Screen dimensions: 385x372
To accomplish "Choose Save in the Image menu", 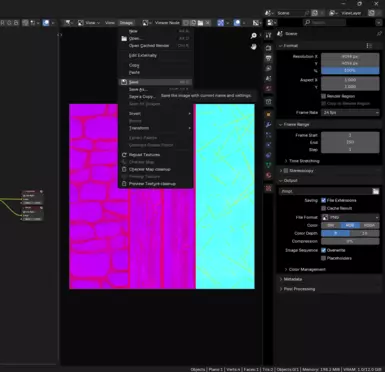I will (155, 82).
